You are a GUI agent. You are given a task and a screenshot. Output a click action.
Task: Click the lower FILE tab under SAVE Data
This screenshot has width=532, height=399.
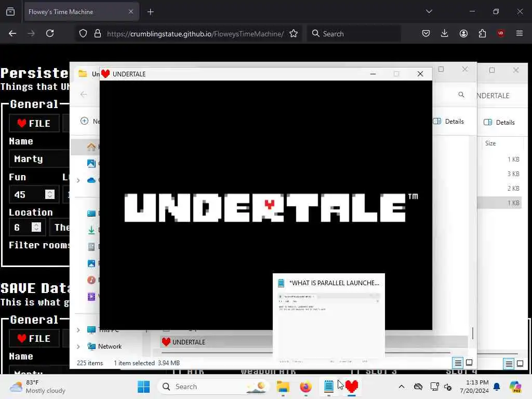[x=34, y=338]
